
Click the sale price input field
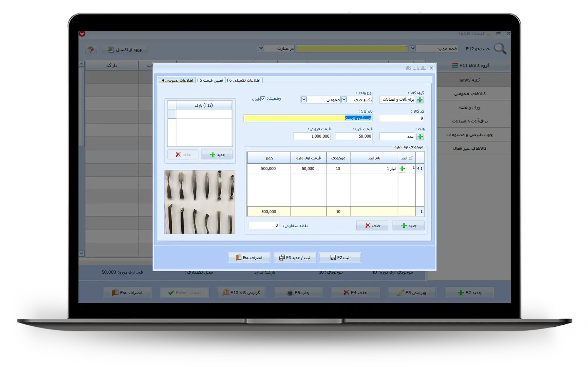[x=312, y=136]
